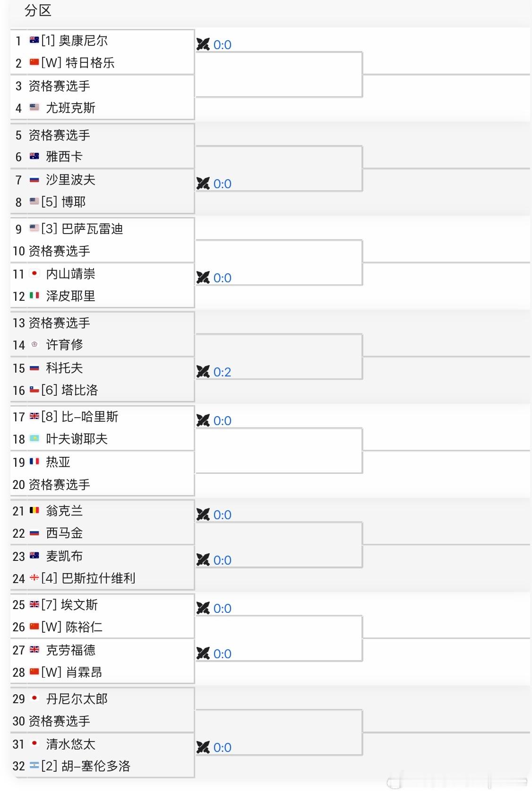The width and height of the screenshot is (532, 794).
Task: Click the match icon beside 科托夫 vs 塔比洛
Action: [203, 372]
